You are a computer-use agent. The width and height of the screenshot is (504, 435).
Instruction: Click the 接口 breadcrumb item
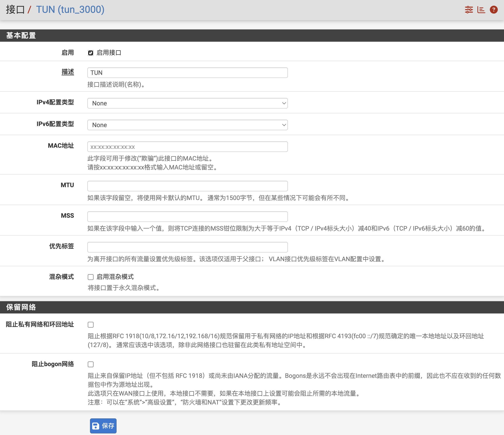pos(15,10)
